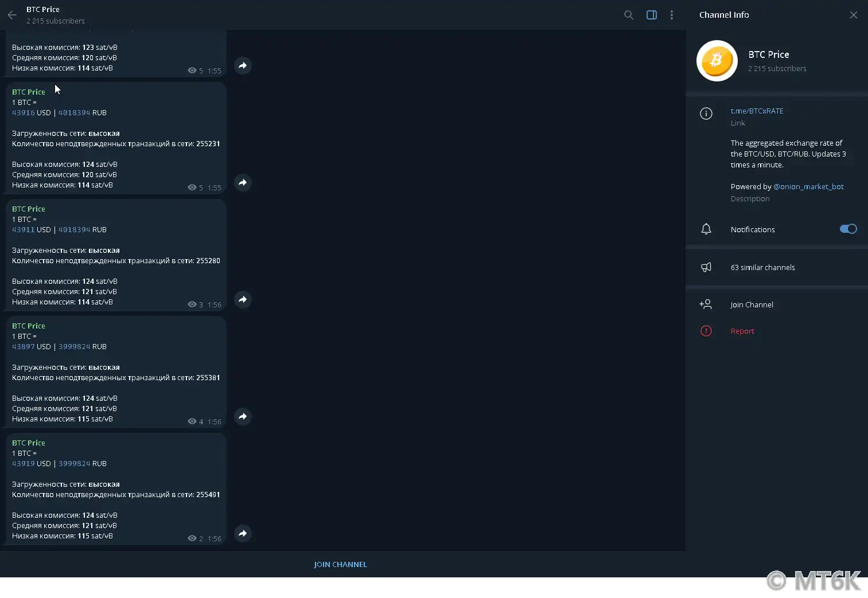868x598 pixels.
Task: Forward the message with 43919 USD
Action: pos(243,533)
